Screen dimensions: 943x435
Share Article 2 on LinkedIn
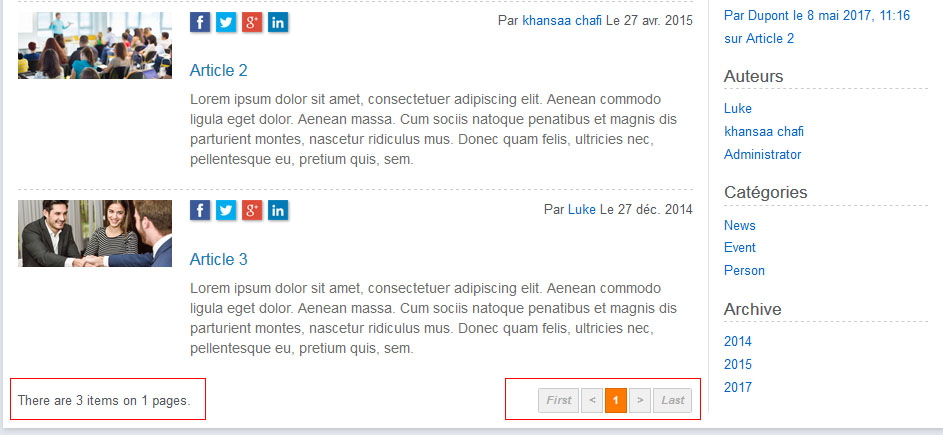[x=278, y=22]
